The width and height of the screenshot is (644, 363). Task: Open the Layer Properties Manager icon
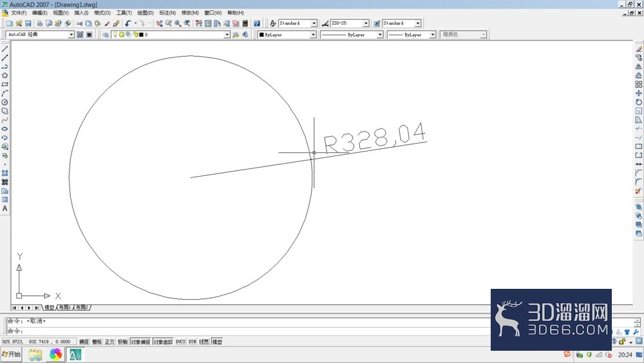click(x=106, y=35)
